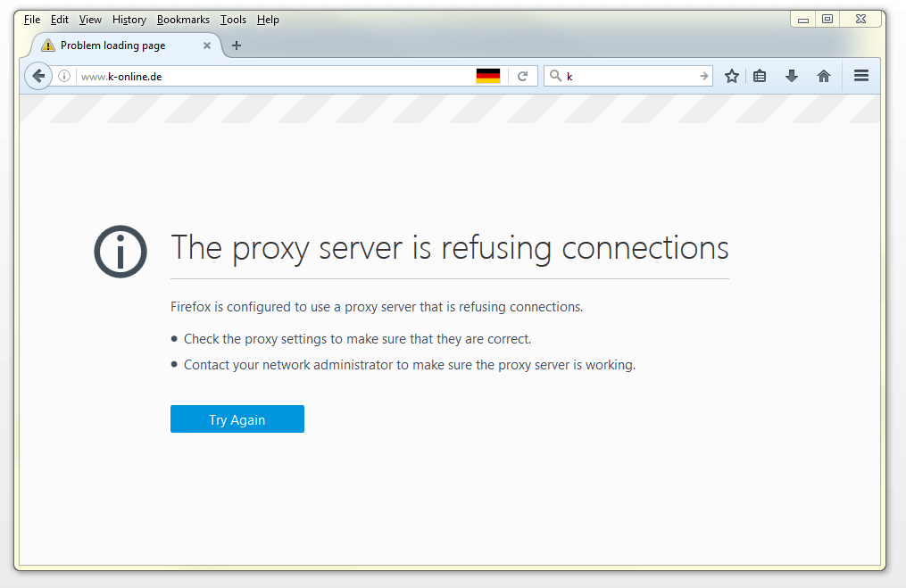The image size is (906, 588).
Task: Open the Tools menu
Action: 233,20
